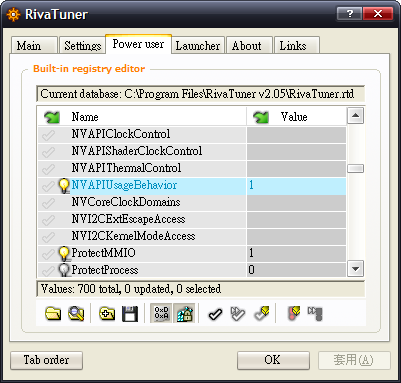
Task: Select the NVI2CExtEscapeAccess entry name
Action: tap(128, 219)
